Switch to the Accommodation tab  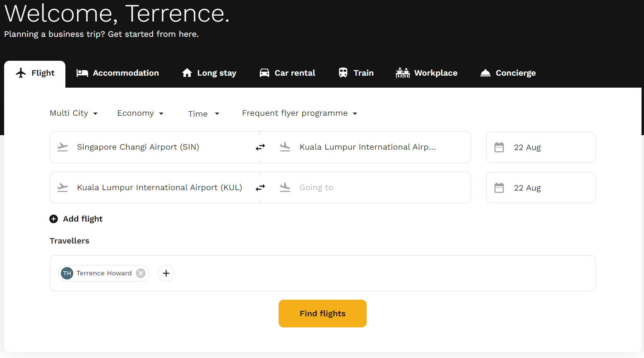point(118,73)
